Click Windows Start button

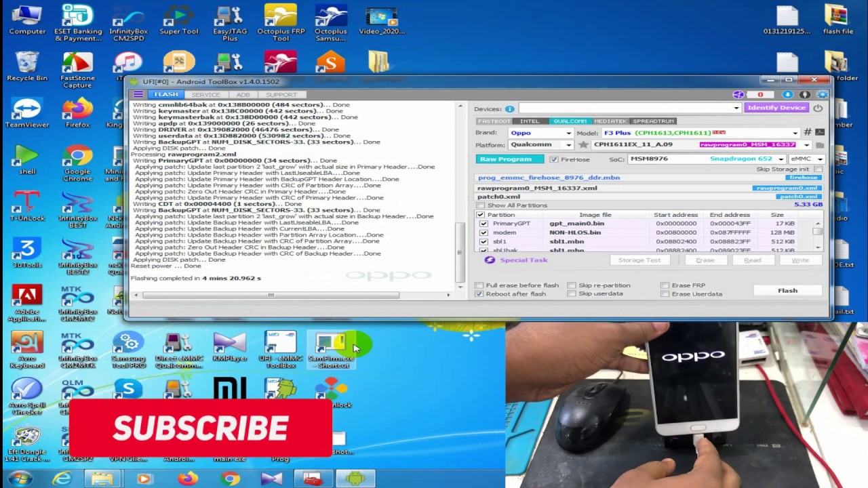(x=20, y=479)
